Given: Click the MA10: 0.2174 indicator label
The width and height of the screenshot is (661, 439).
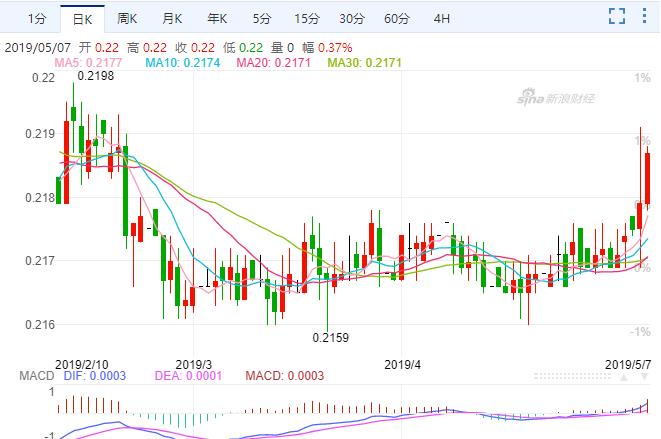Looking at the screenshot, I should click(x=183, y=63).
